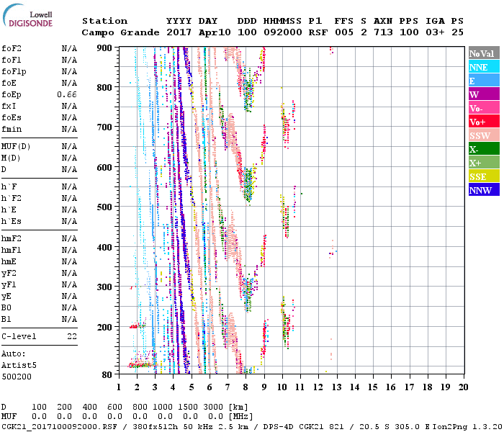This screenshot has height=432, width=504.
Task: Pick the W purple legend entry
Action: coord(484,94)
